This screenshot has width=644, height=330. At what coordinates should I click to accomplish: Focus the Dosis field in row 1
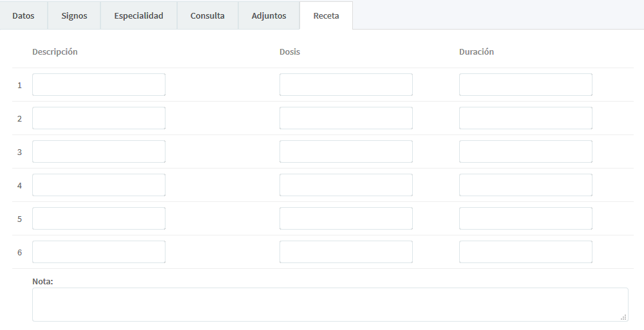click(x=346, y=85)
